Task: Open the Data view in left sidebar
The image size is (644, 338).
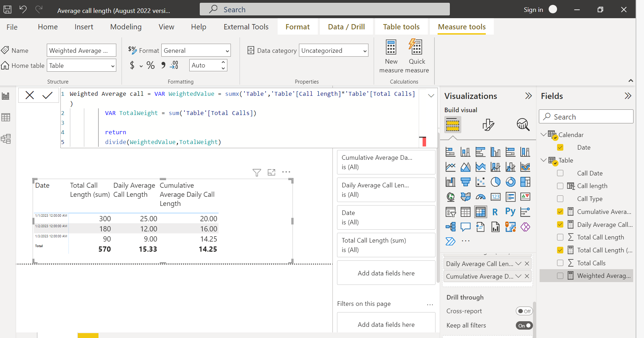Action: pos(6,117)
